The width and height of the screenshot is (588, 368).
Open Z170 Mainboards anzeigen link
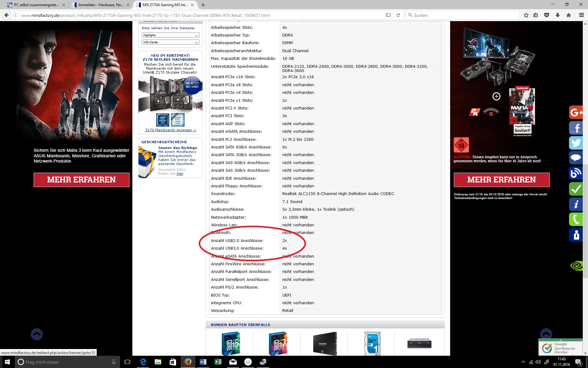(x=170, y=130)
